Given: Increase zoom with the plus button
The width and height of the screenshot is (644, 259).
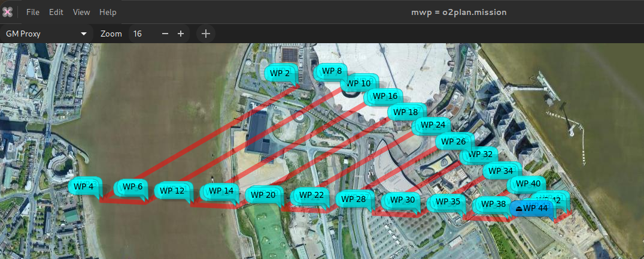Looking at the screenshot, I should click(x=181, y=34).
